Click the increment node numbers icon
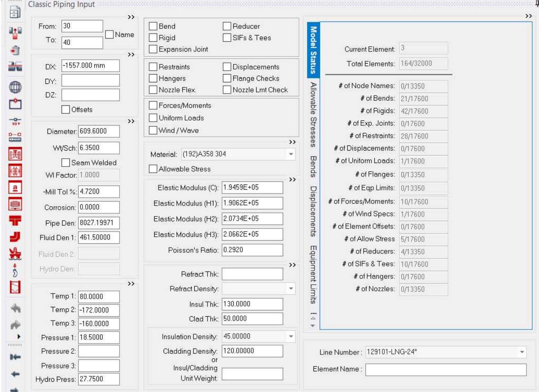 pyautogui.click(x=15, y=121)
